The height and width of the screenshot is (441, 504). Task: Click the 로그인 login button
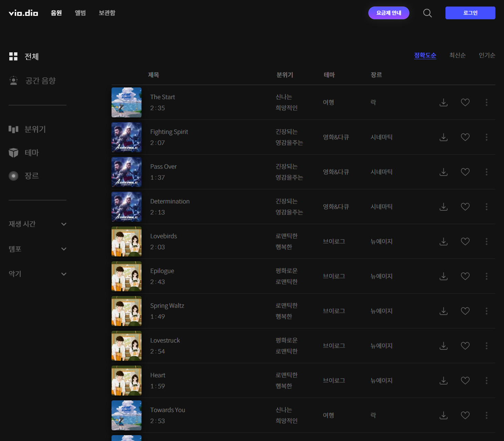point(470,13)
